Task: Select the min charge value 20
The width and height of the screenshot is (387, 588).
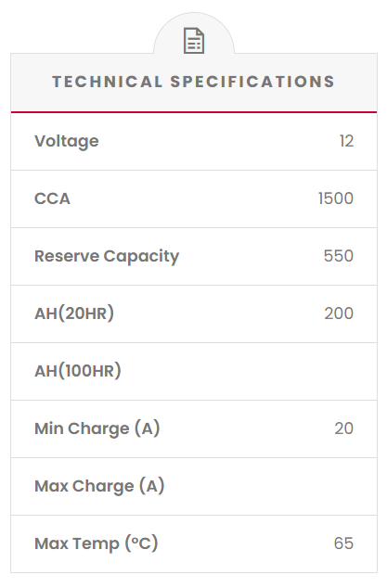Action: click(x=343, y=428)
